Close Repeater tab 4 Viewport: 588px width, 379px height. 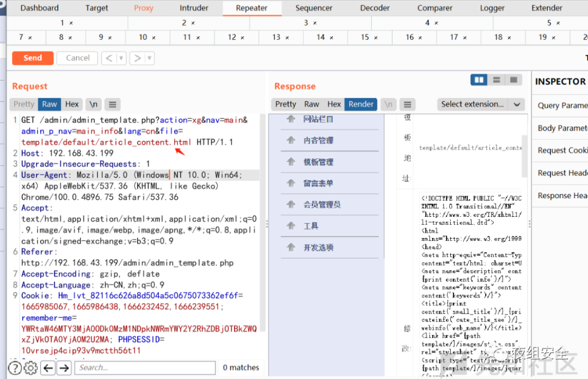[x=437, y=23]
